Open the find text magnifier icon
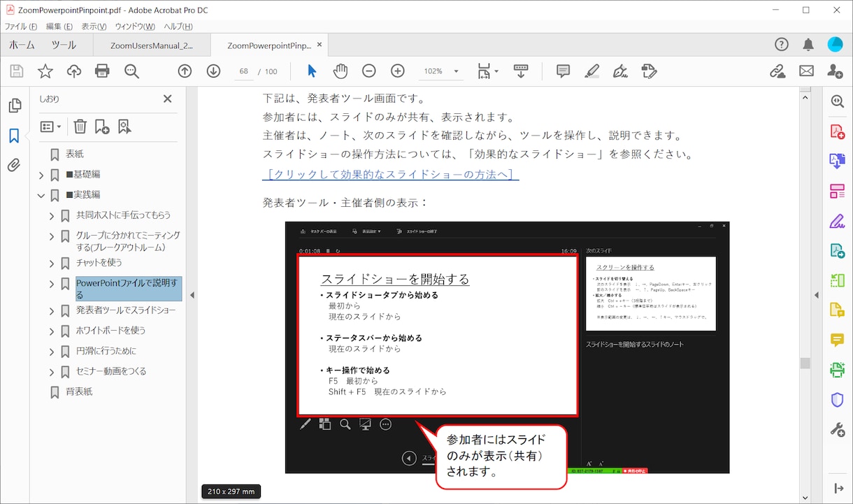 [x=131, y=71]
